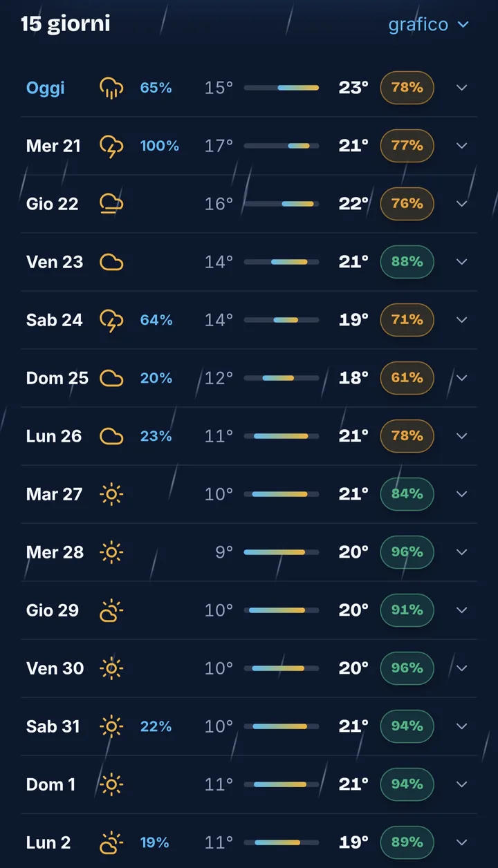Click the partly cloudy icon for Lun 2

(111, 842)
